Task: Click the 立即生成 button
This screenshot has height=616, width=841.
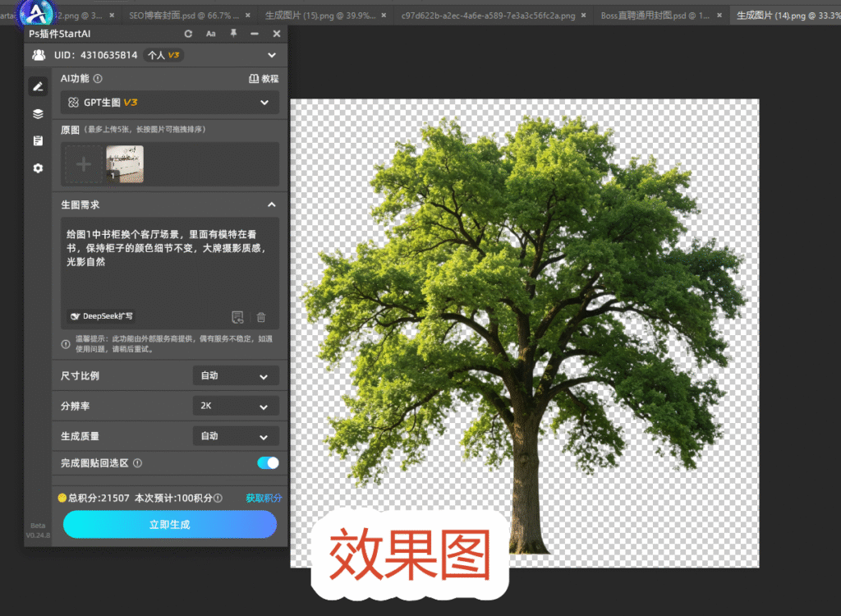Action: tap(169, 524)
